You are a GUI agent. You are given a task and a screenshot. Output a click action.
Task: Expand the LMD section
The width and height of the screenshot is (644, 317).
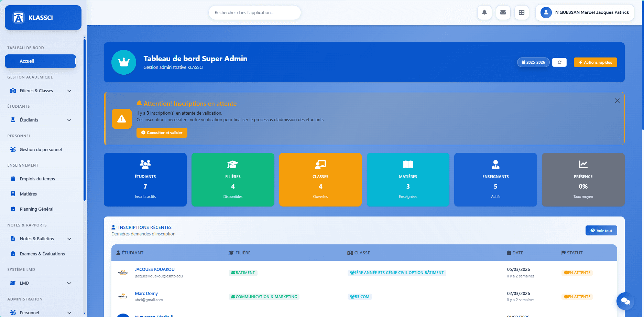click(40, 283)
